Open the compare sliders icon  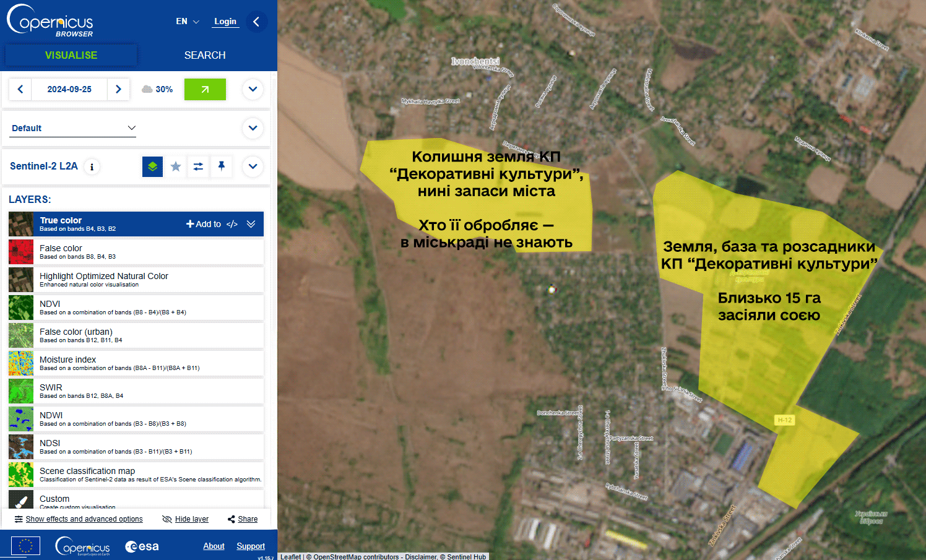[x=198, y=166]
